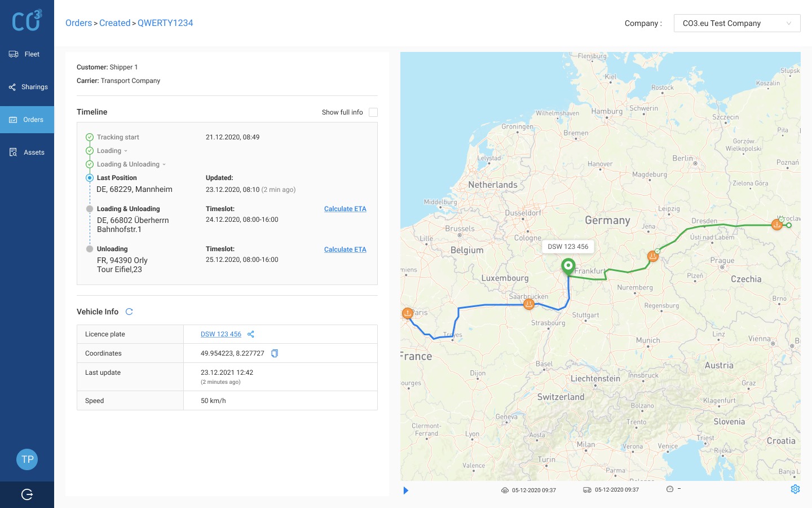The width and height of the screenshot is (812, 508).
Task: Select the Wroclaw stop marker on map
Action: 776,225
